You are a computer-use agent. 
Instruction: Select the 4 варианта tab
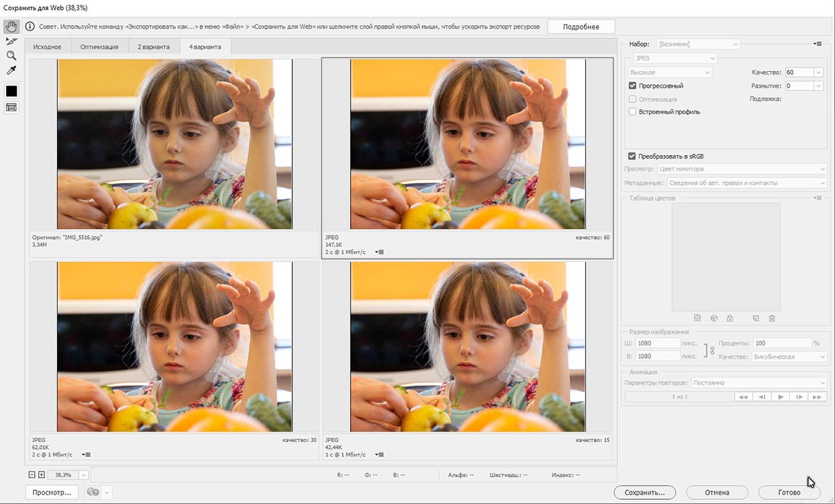point(205,47)
